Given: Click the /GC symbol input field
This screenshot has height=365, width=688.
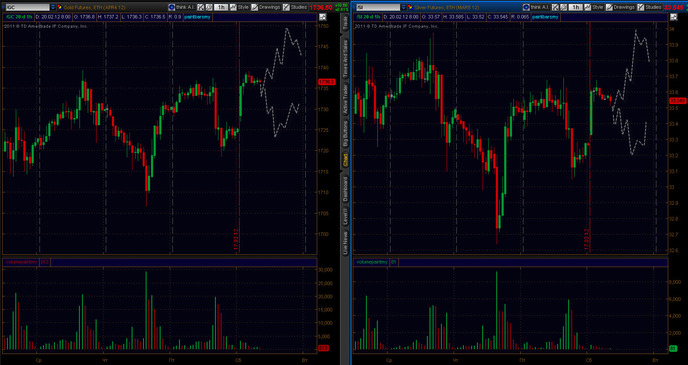Looking at the screenshot, I should coord(27,7).
